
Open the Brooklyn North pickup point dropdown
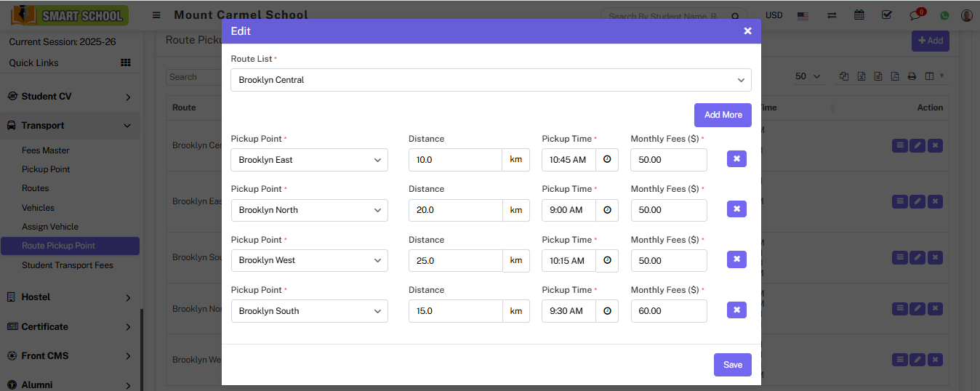(309, 210)
